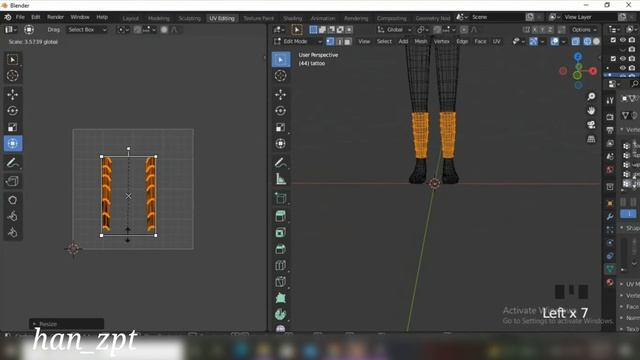Select the Transform tool in 3D viewport

[x=281, y=144]
